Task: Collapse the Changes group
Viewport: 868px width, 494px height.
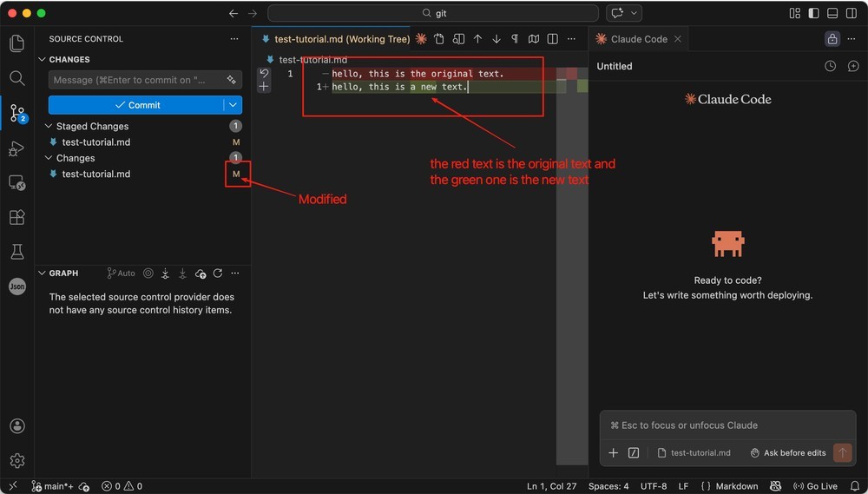Action: [x=49, y=158]
